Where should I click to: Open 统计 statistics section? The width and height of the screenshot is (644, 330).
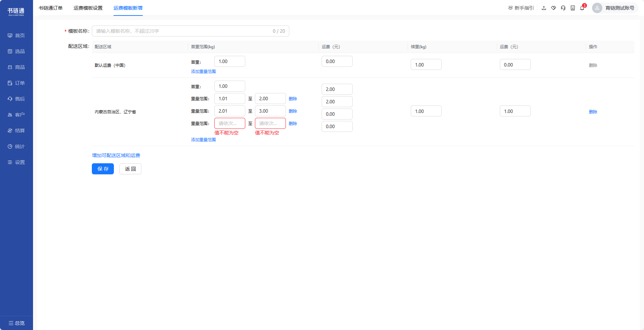16,146
